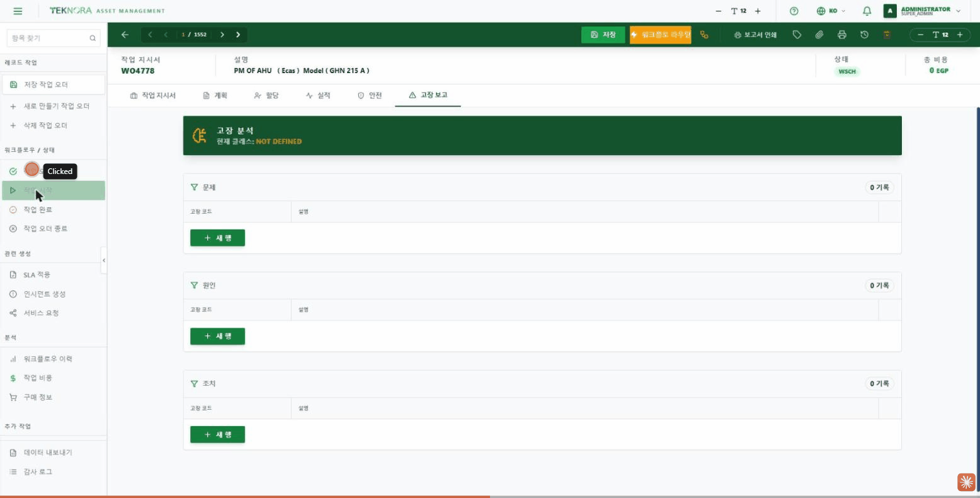Click the filter icon beside 조치
Screen dimensions: 980x498
pyautogui.click(x=194, y=383)
